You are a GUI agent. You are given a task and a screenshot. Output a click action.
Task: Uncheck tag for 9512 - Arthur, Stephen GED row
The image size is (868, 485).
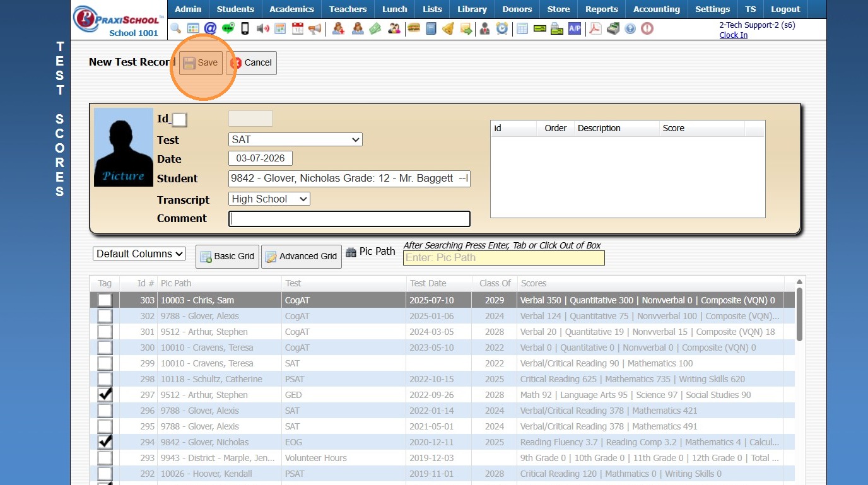[105, 395]
